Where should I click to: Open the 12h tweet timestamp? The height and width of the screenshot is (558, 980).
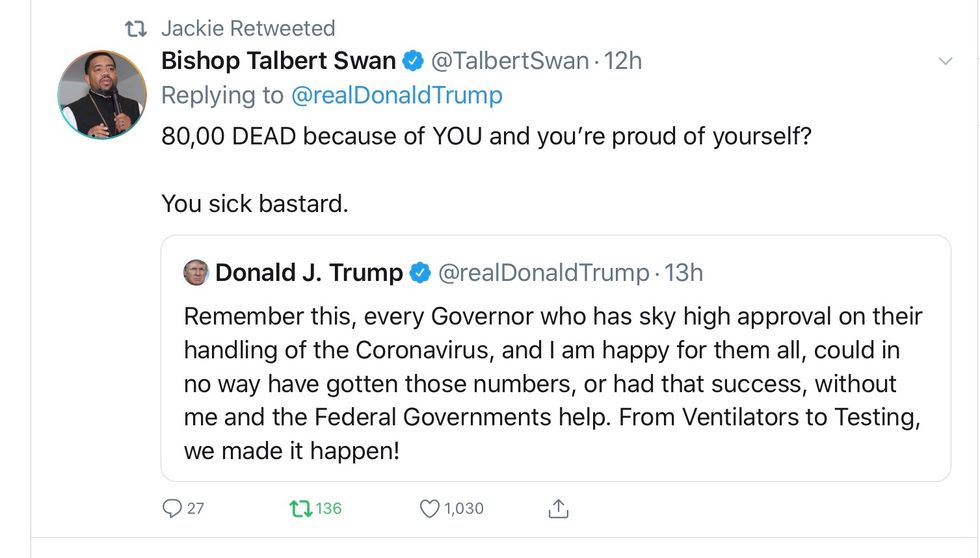coord(623,61)
